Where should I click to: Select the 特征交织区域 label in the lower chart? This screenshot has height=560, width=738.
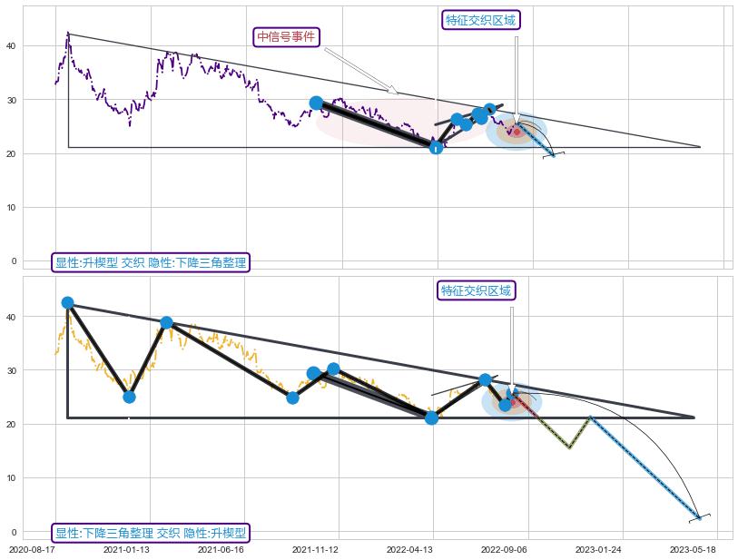pos(477,291)
